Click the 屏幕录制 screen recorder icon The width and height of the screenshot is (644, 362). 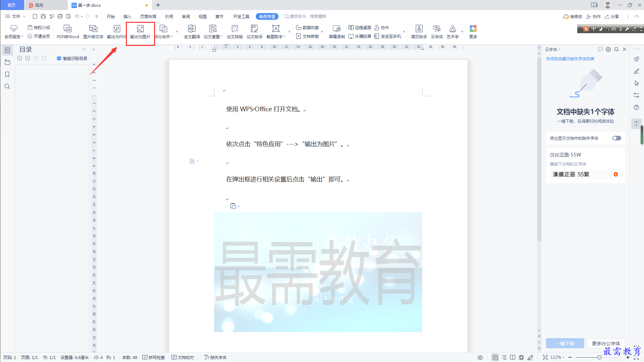pos(337,32)
